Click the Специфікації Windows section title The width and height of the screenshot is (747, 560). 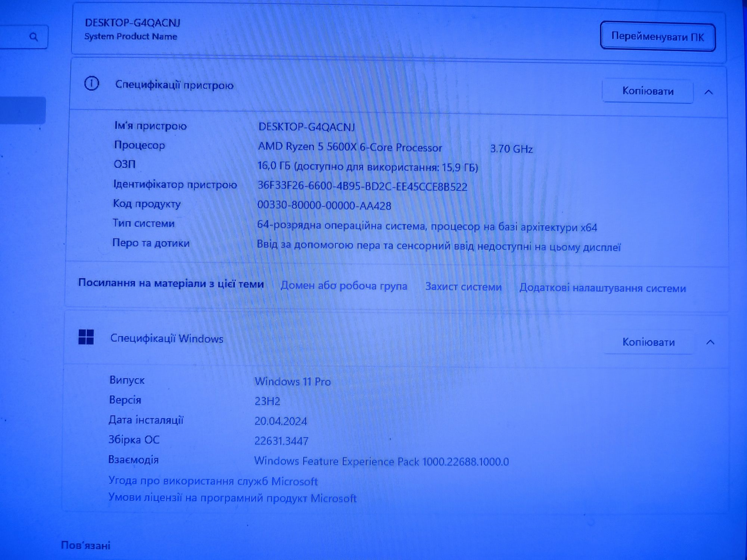pyautogui.click(x=167, y=338)
